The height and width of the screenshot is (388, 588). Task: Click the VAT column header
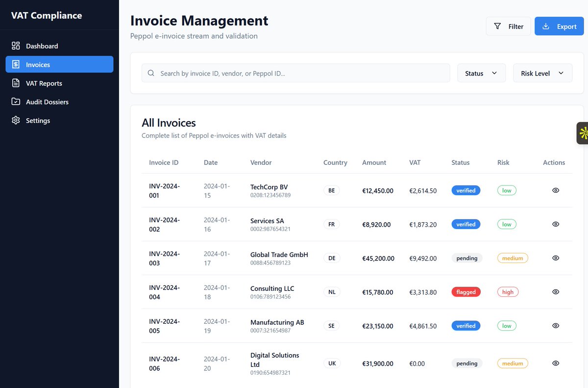coord(415,162)
